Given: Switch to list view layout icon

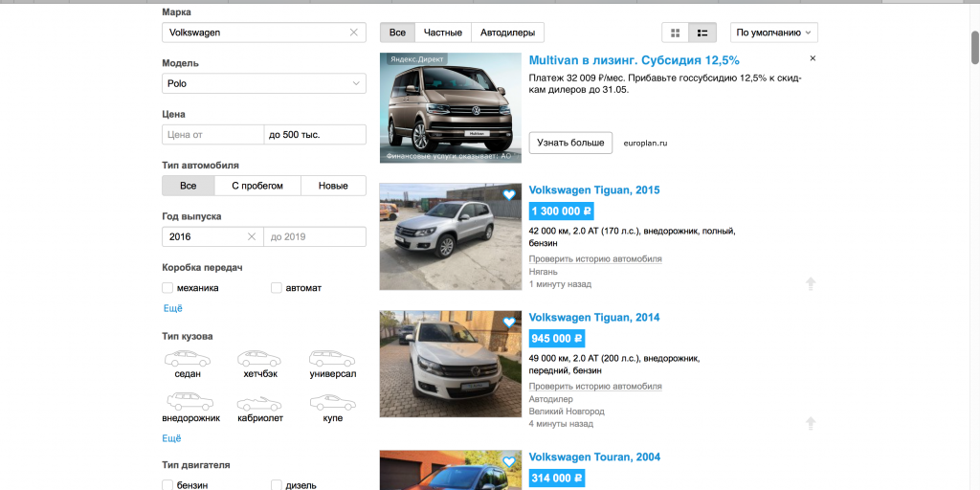Looking at the screenshot, I should tap(702, 33).
